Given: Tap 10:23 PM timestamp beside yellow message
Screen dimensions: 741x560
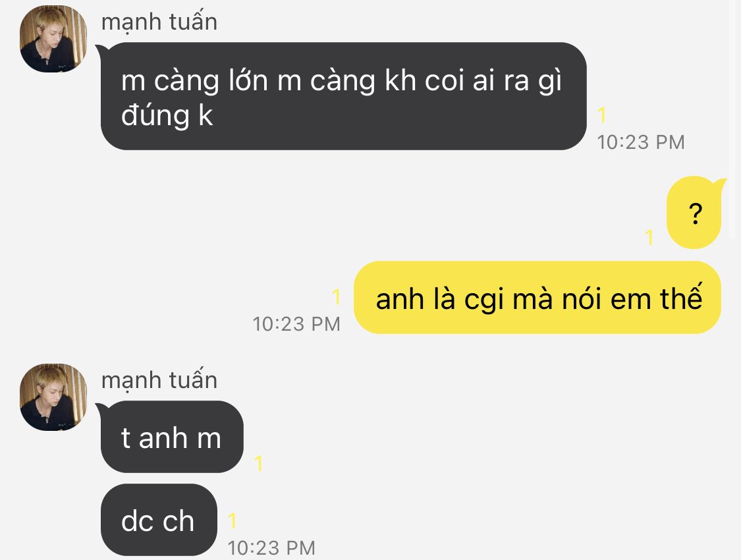Looking at the screenshot, I should pyautogui.click(x=296, y=324).
